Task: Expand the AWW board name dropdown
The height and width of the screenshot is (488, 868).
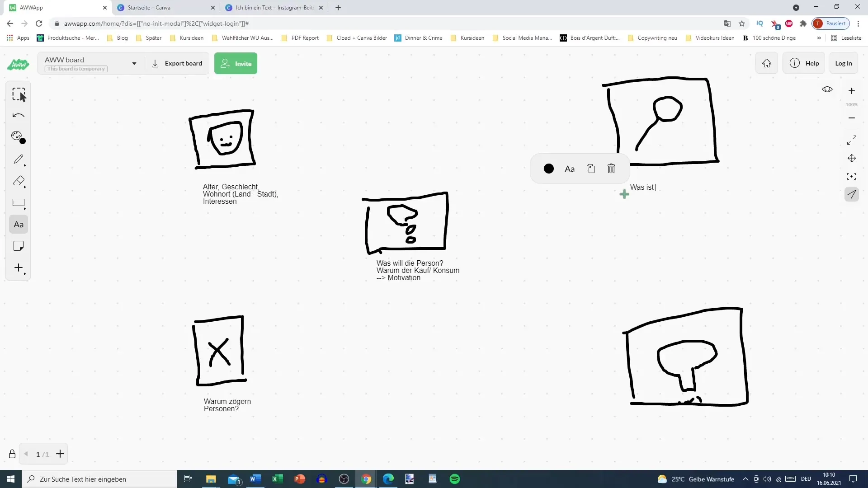Action: [133, 63]
